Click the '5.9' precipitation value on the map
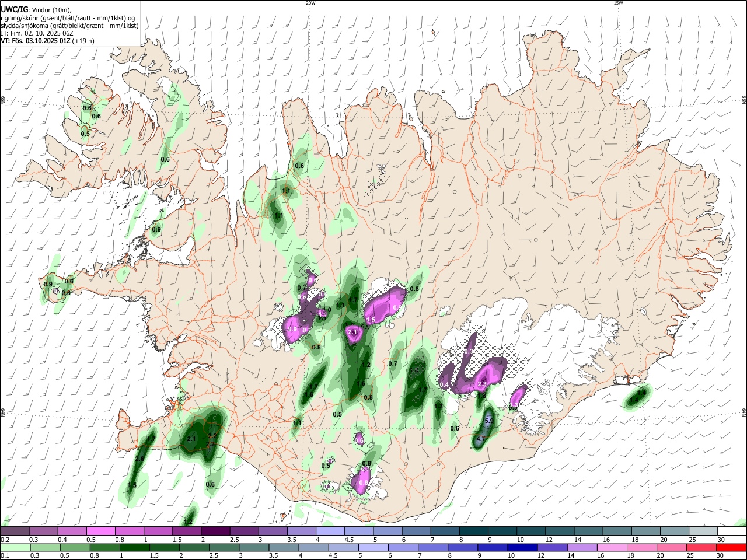This screenshot has width=747, height=560. (x=490, y=421)
